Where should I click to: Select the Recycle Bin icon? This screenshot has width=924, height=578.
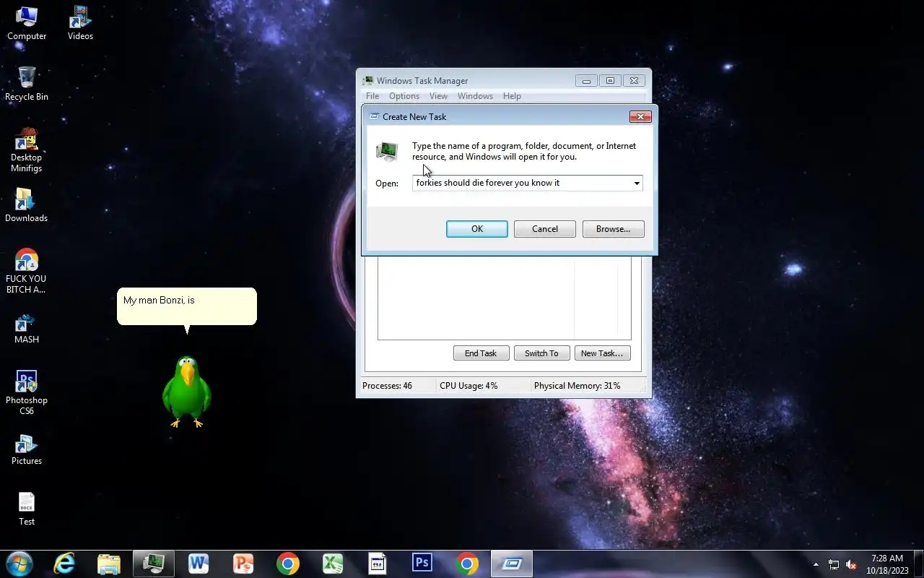pos(27,84)
